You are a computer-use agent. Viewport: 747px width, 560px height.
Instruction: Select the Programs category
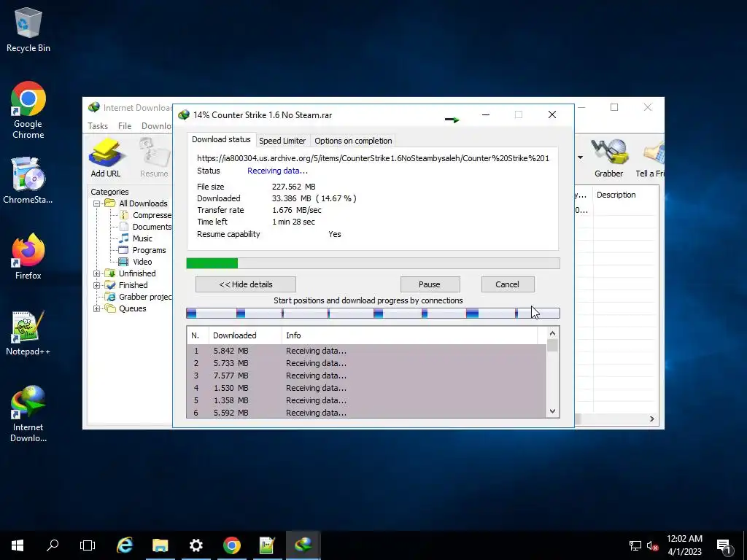(x=149, y=250)
